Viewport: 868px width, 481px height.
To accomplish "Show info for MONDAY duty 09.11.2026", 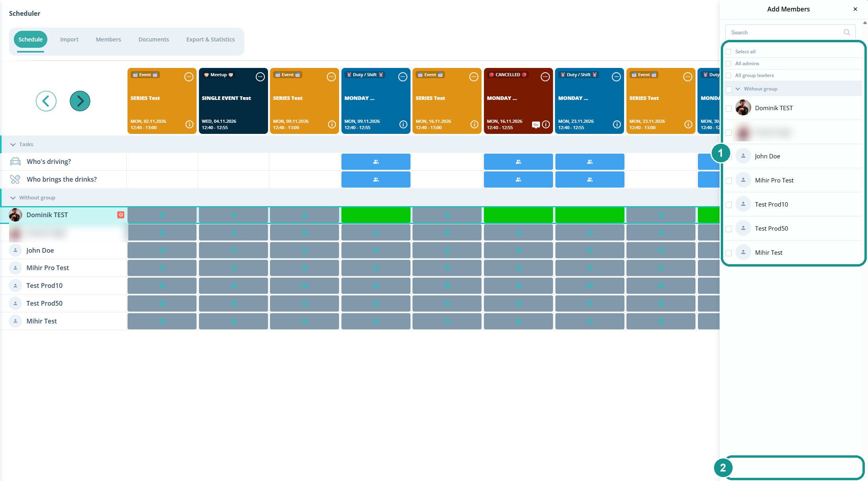I will [403, 124].
